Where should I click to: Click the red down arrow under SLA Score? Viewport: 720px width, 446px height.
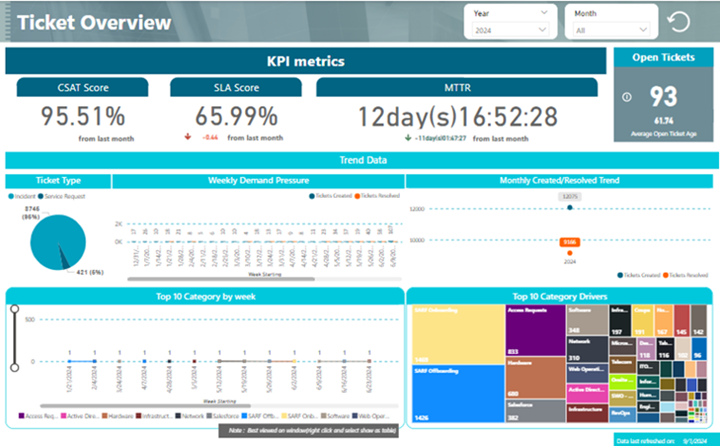(x=189, y=137)
